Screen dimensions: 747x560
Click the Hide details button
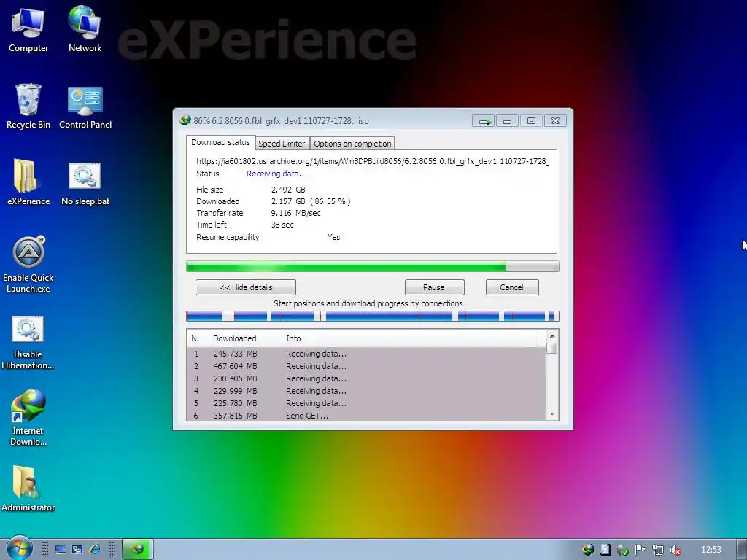tap(246, 287)
